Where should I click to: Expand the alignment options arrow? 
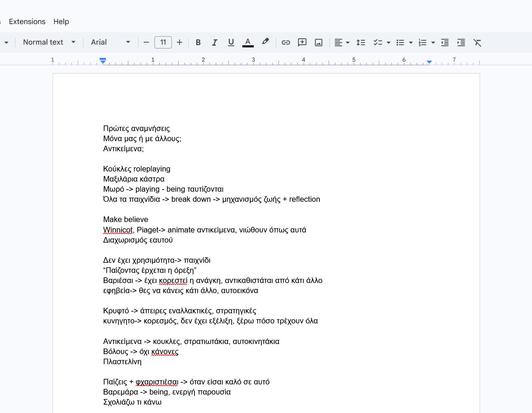348,43
